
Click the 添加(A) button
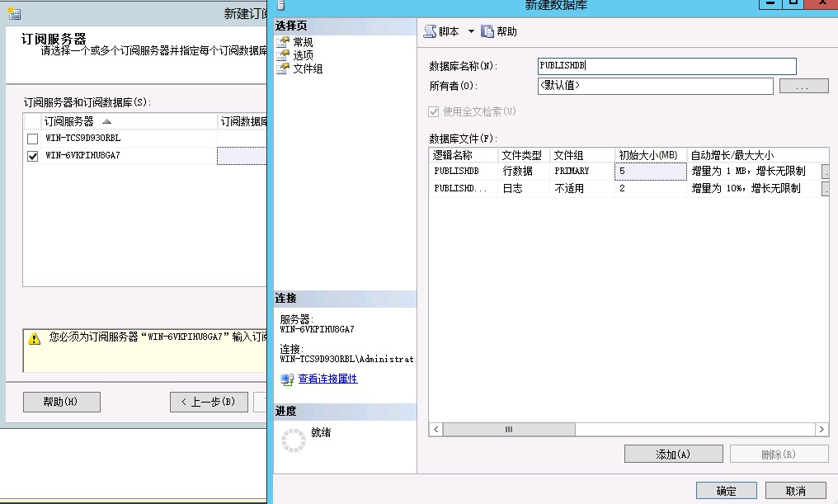673,455
